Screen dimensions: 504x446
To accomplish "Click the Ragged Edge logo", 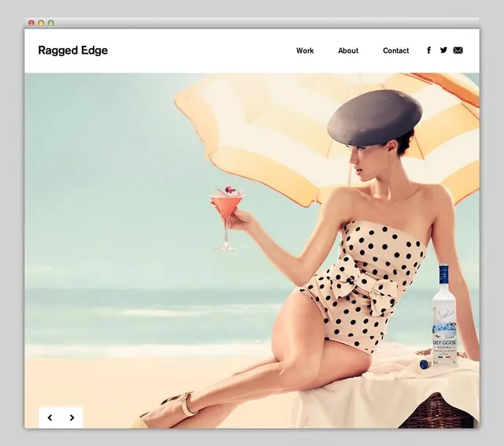I will click(73, 50).
